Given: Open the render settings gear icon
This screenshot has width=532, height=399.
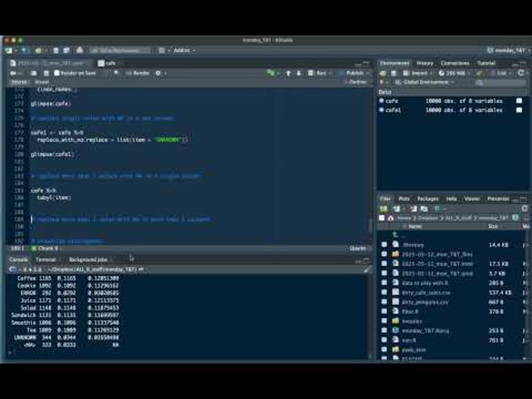Looking at the screenshot, I should (158, 73).
